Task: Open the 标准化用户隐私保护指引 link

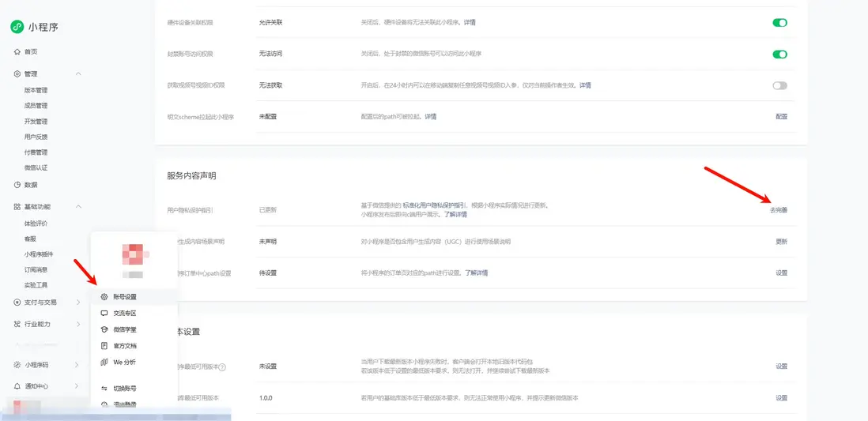Action: [x=434, y=205]
